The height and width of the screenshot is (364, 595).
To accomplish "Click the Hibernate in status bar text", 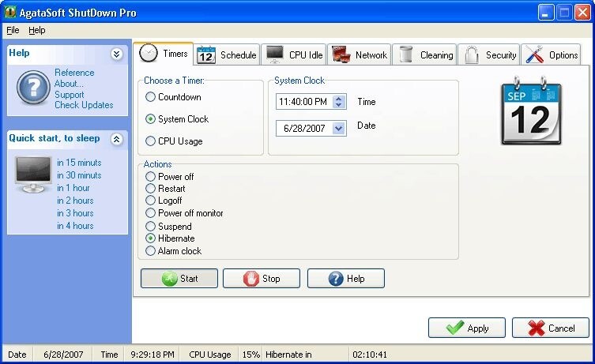I will pos(288,355).
